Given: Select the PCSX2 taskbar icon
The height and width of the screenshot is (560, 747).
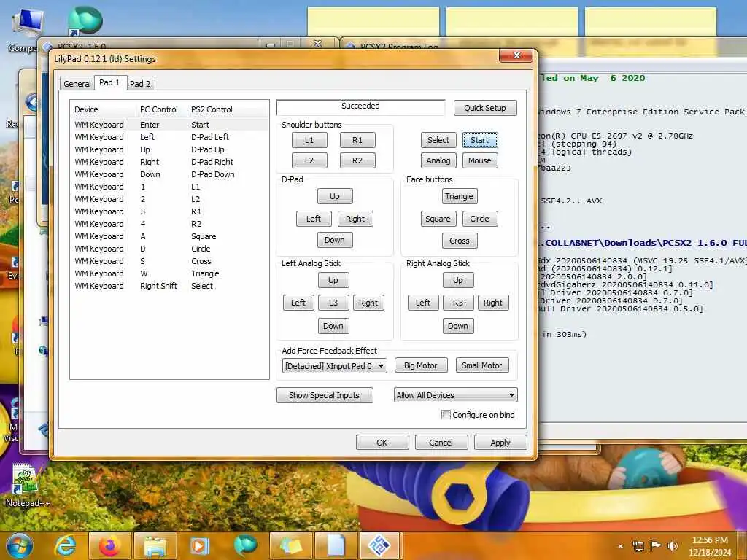Looking at the screenshot, I should (x=381, y=545).
